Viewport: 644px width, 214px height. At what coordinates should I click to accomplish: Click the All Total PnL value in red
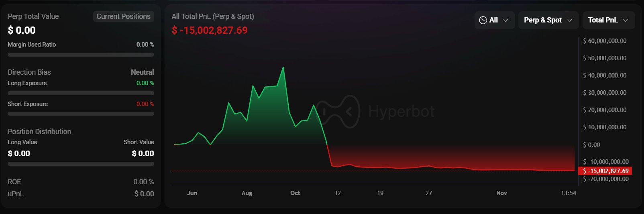(x=210, y=31)
